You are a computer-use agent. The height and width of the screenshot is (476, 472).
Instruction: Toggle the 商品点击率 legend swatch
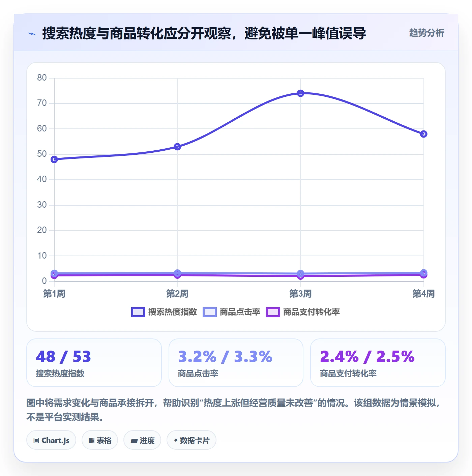pyautogui.click(x=209, y=312)
